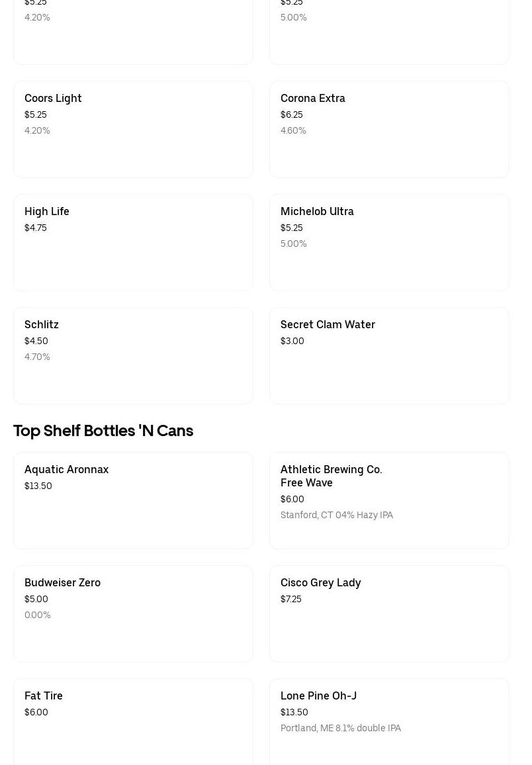The image size is (532, 765).
Task: Select the Fat Tire beer
Action: [x=133, y=721]
